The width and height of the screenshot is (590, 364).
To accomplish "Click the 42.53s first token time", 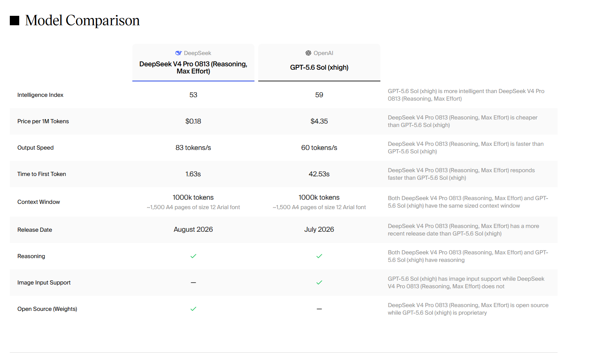I will [x=319, y=174].
